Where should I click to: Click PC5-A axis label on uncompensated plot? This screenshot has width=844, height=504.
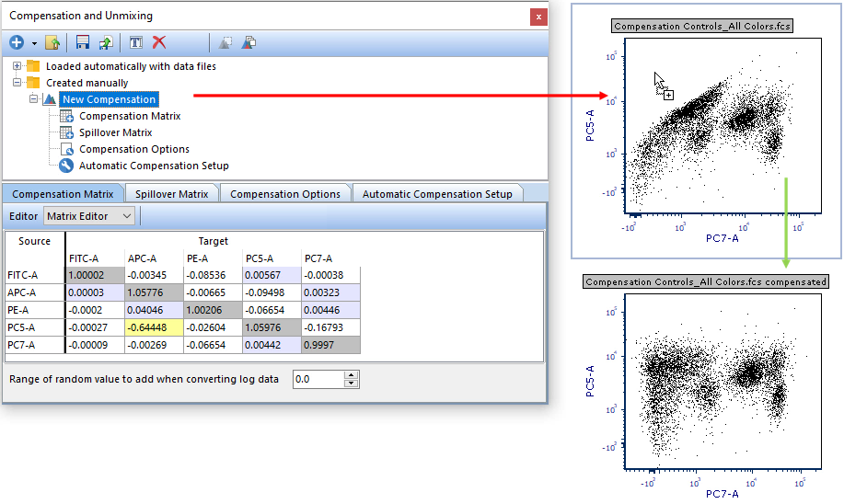click(590, 125)
